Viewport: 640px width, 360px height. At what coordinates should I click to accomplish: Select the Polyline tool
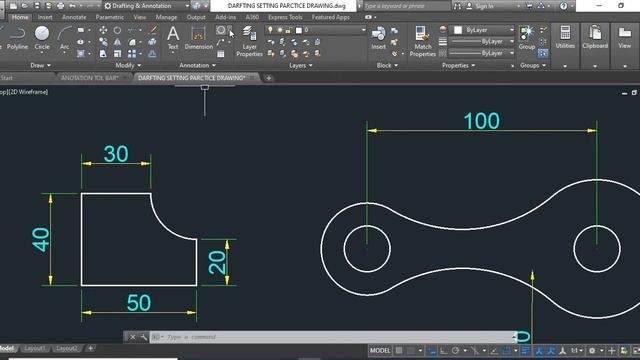[17, 38]
